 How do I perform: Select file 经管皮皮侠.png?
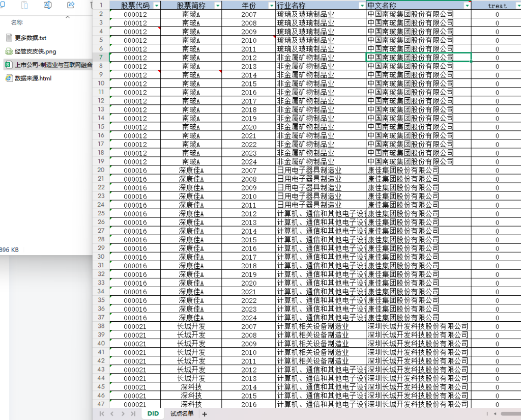tap(35, 51)
